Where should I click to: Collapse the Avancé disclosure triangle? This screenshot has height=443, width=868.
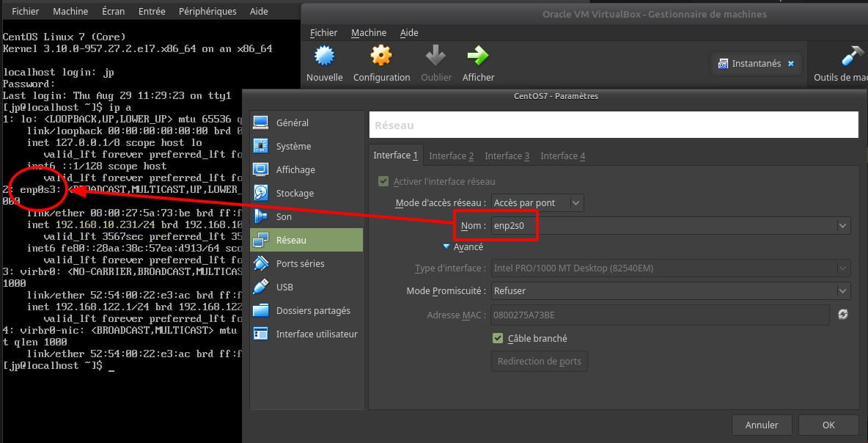[x=446, y=247]
